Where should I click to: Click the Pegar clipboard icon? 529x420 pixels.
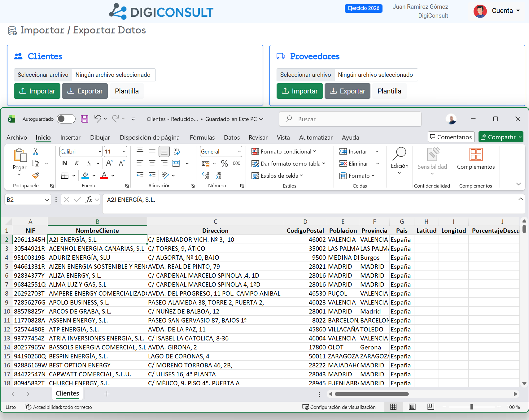click(20, 155)
